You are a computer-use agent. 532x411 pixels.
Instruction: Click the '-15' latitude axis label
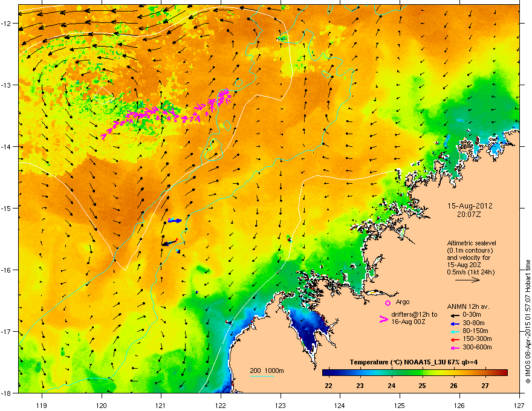7,208
